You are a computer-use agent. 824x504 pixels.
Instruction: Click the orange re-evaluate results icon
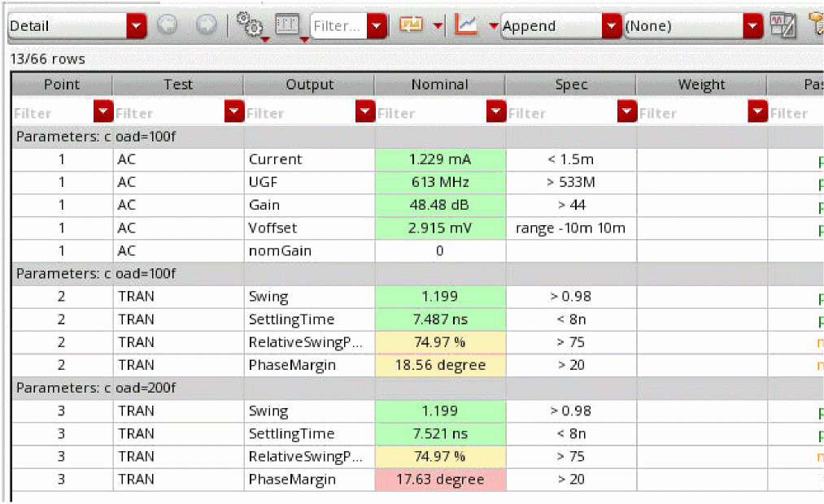click(412, 25)
